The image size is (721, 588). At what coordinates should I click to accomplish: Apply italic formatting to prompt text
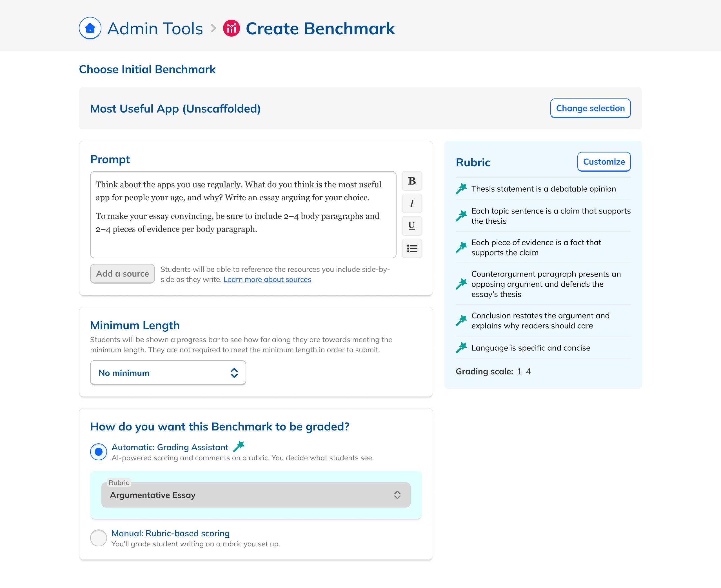point(411,204)
